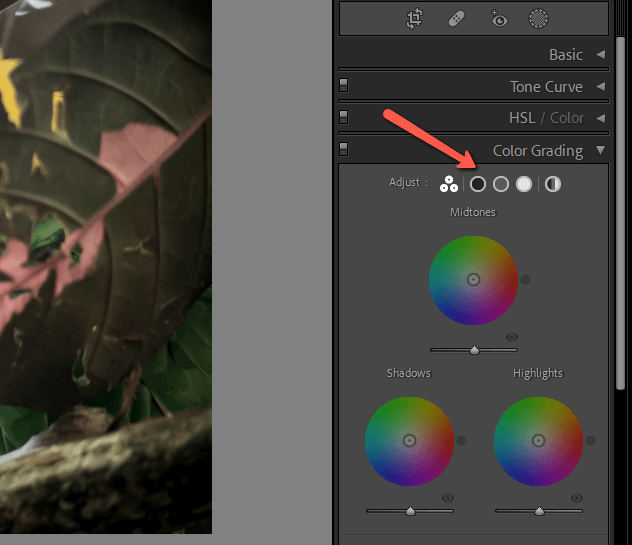Viewport: 632px width, 545px height.
Task: Select the Red Eye Correction tool
Action: point(499,19)
